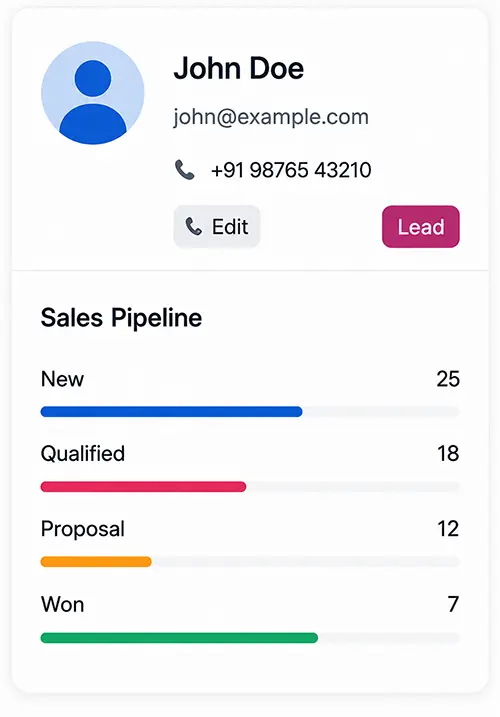Click the Qualified count value 18
Screen dimensions: 500x717
(x=448, y=454)
